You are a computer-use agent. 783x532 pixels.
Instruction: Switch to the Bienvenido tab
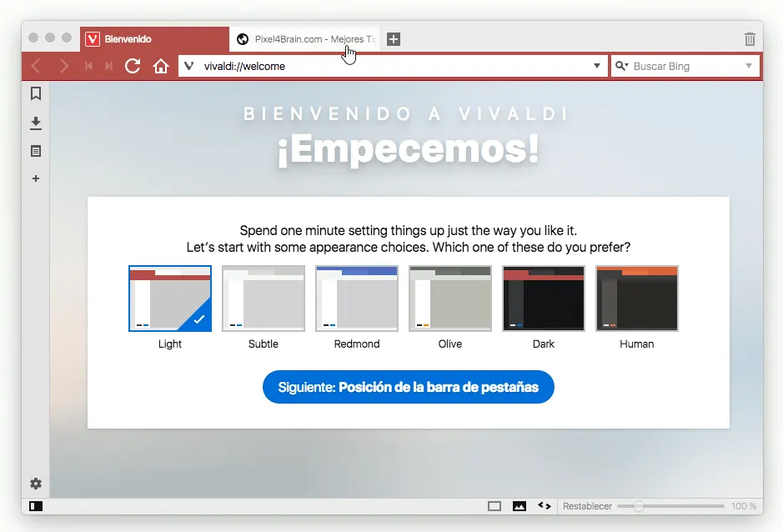[154, 39]
